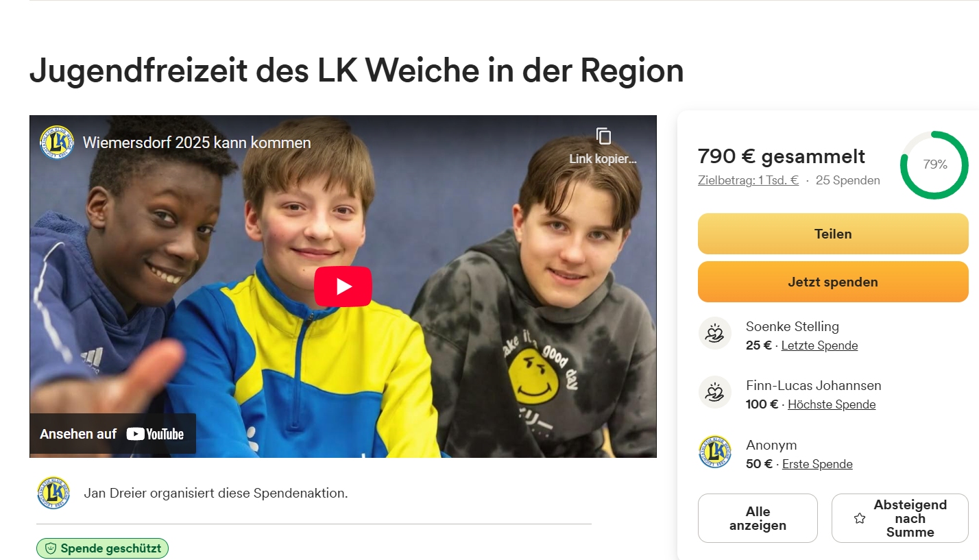Image resolution: width=979 pixels, height=560 pixels.
Task: Click the Höchste Spende link
Action: (832, 404)
